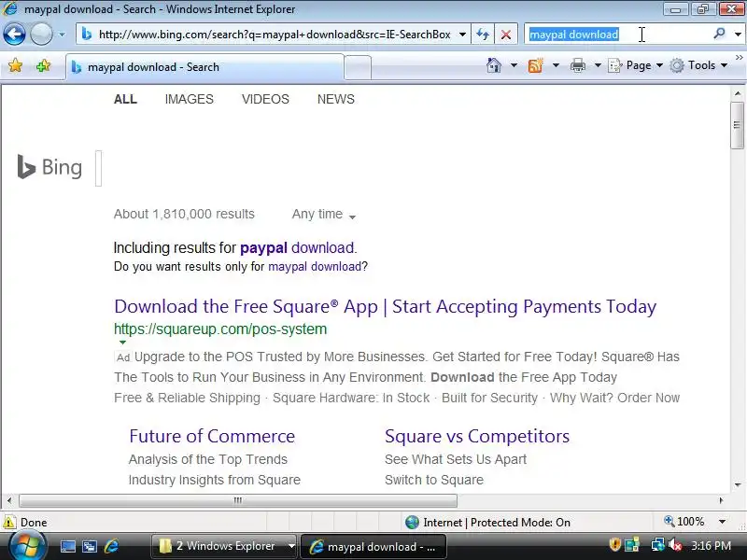
Task: Switch to VIDEOS results
Action: pyautogui.click(x=265, y=99)
